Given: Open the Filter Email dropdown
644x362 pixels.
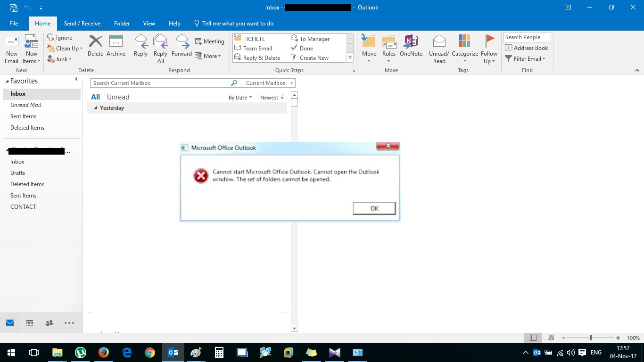Looking at the screenshot, I should click(x=525, y=58).
